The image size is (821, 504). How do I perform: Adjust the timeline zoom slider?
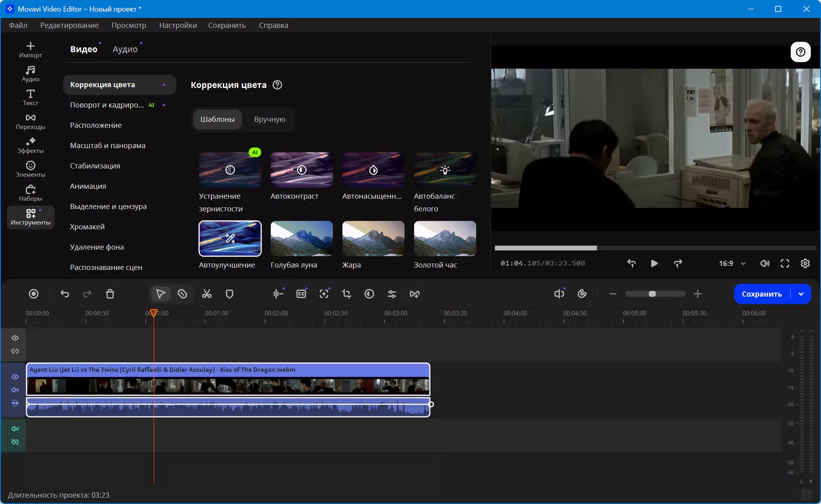(652, 294)
